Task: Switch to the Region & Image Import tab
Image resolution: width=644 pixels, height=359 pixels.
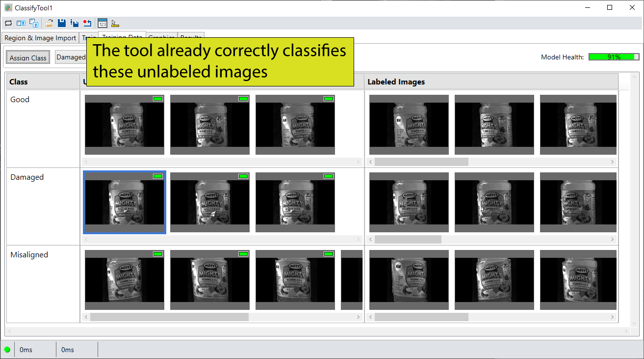Action: pyautogui.click(x=40, y=38)
